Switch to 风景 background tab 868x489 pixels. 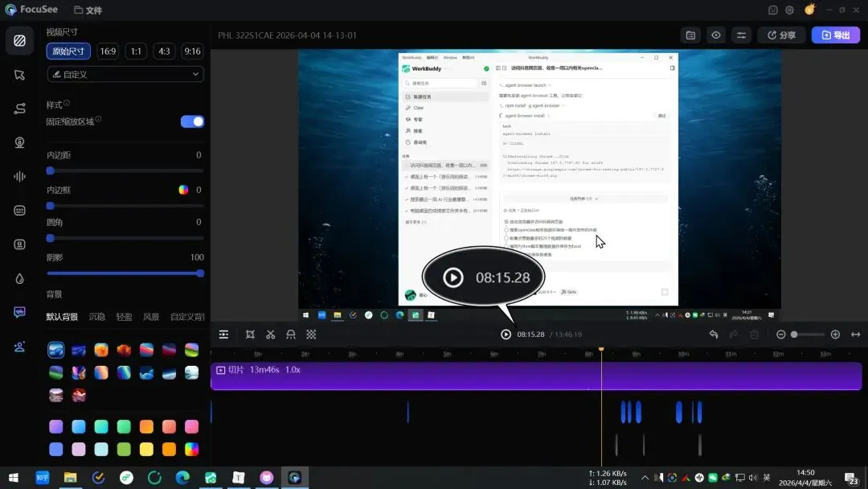(151, 317)
